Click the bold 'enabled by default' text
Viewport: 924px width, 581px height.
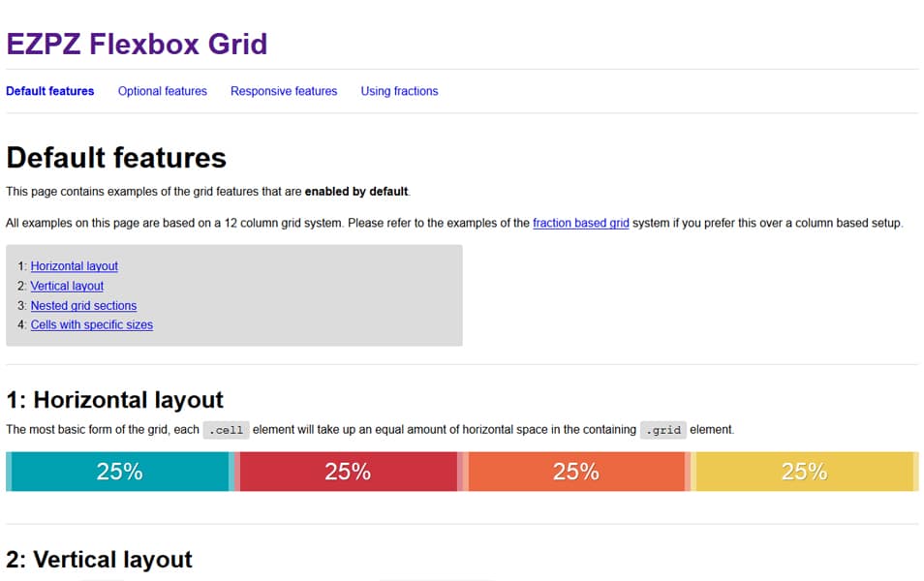click(x=356, y=192)
